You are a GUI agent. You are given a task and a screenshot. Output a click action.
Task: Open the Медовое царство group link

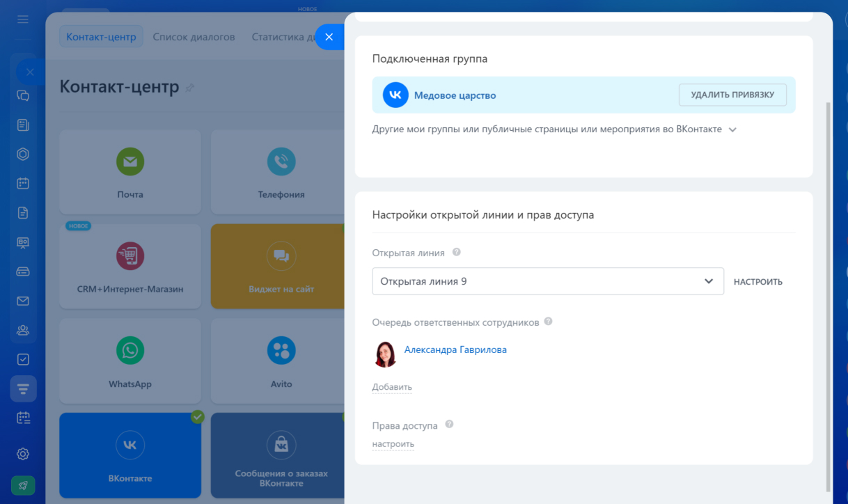[x=455, y=95]
